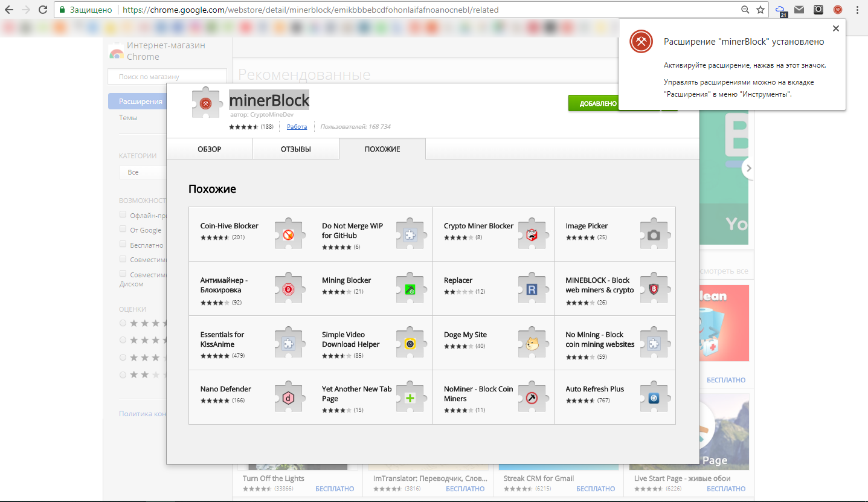This screenshot has height=502, width=868.
Task: Select the ПОХОЖИЕ tab
Action: pyautogui.click(x=382, y=149)
